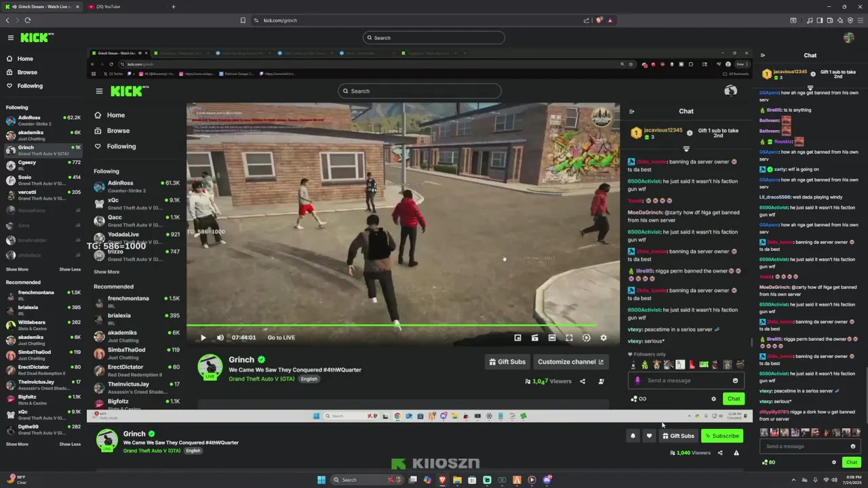Open Wittlebears Slots & Casino channel
This screenshot has width=868, height=488.
click(43, 325)
